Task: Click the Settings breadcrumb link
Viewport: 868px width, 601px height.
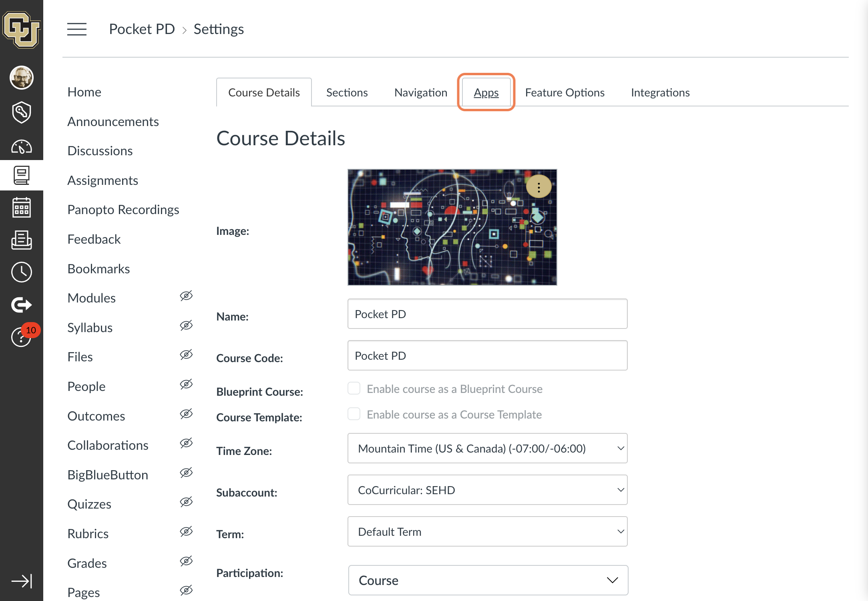Action: 219,29
